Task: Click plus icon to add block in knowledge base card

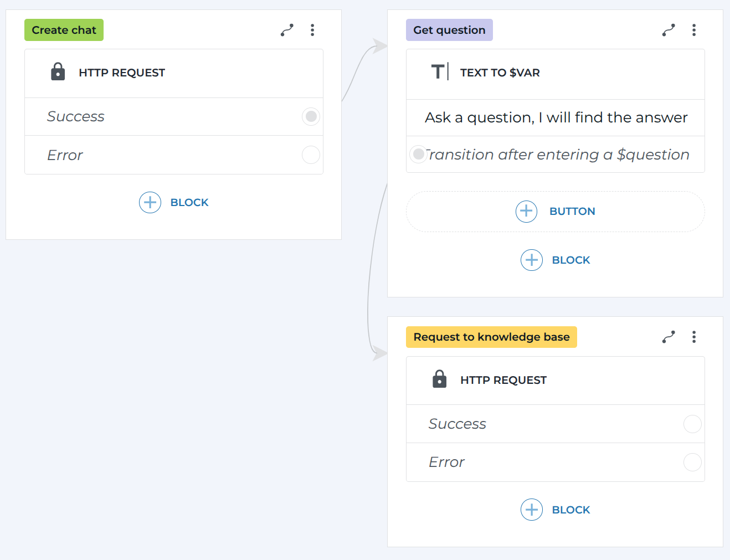Action: (x=532, y=510)
